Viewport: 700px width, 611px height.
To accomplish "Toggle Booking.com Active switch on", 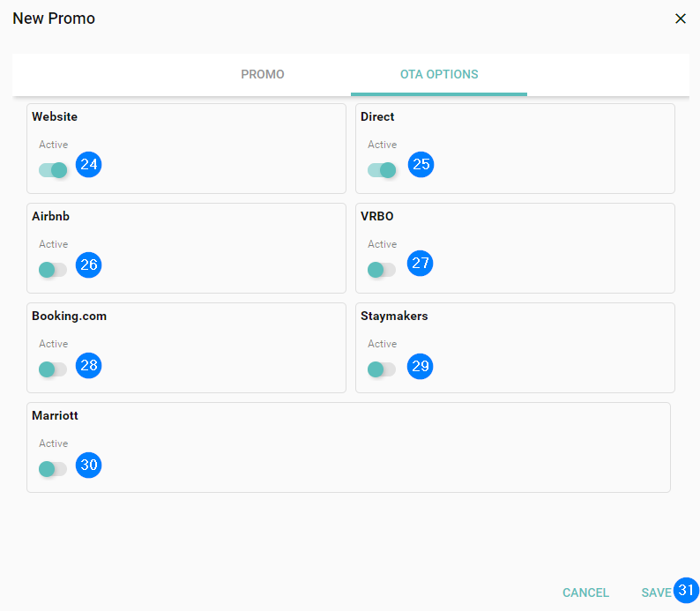I will pyautogui.click(x=53, y=369).
